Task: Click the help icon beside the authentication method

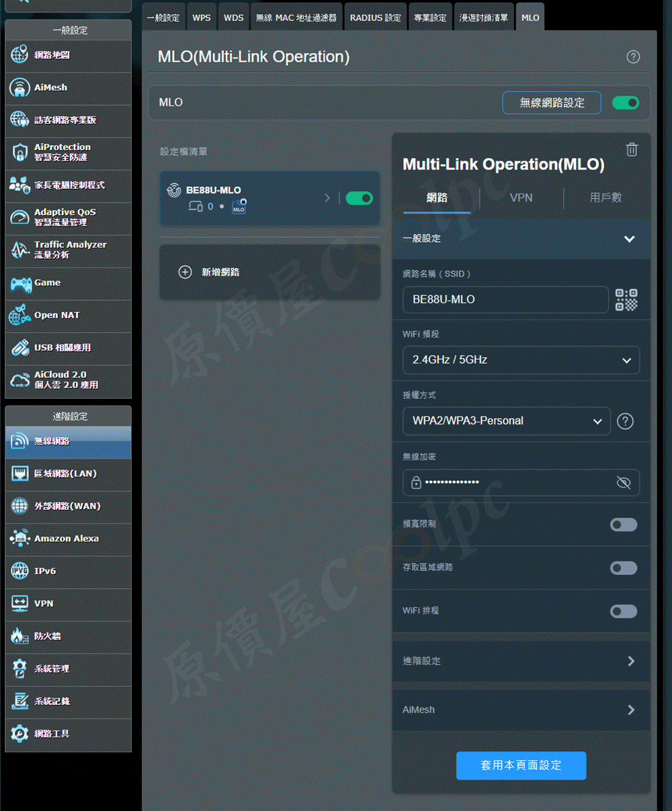Action: point(625,421)
